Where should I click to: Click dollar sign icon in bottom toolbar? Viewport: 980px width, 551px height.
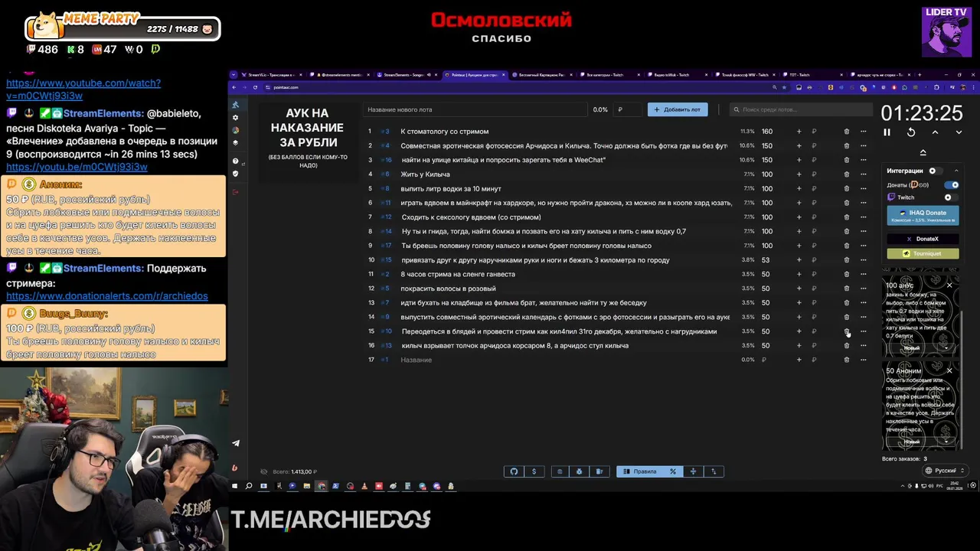pos(534,471)
